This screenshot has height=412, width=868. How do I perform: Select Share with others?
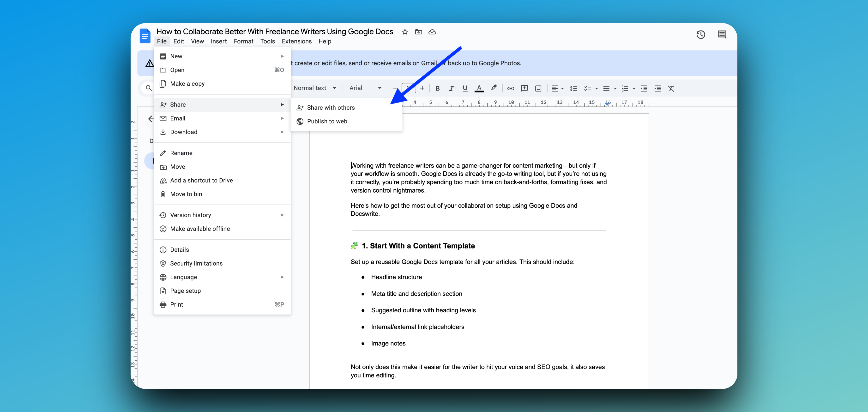tap(331, 108)
